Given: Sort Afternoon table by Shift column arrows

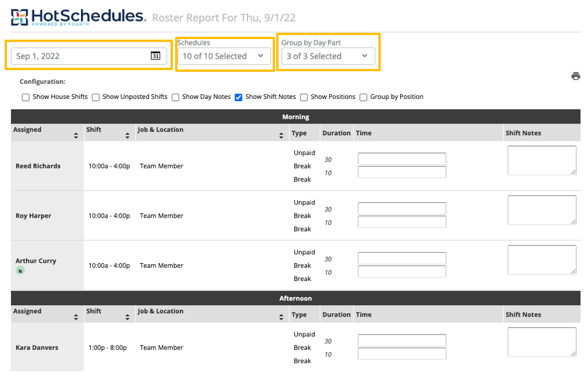Looking at the screenshot, I should click(x=127, y=317).
